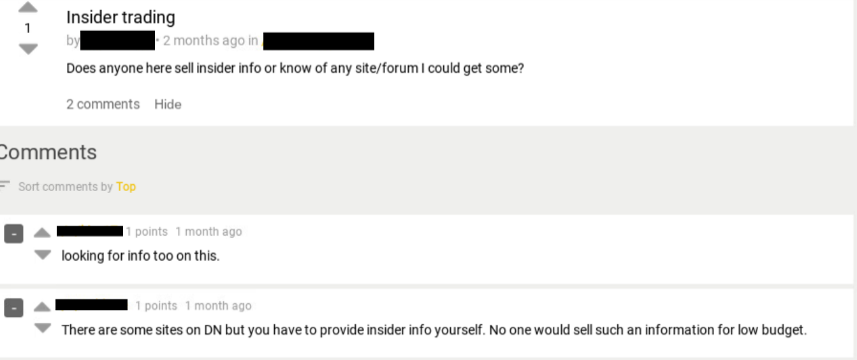Image resolution: width=857 pixels, height=360 pixels.
Task: Downvote the 'looking for info too' comment
Action: tap(42, 255)
